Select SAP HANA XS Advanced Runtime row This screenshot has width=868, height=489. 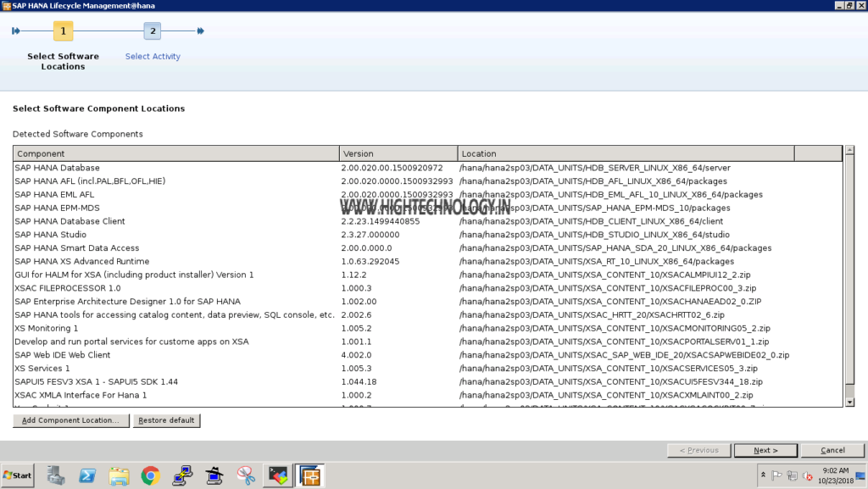pyautogui.click(x=428, y=261)
